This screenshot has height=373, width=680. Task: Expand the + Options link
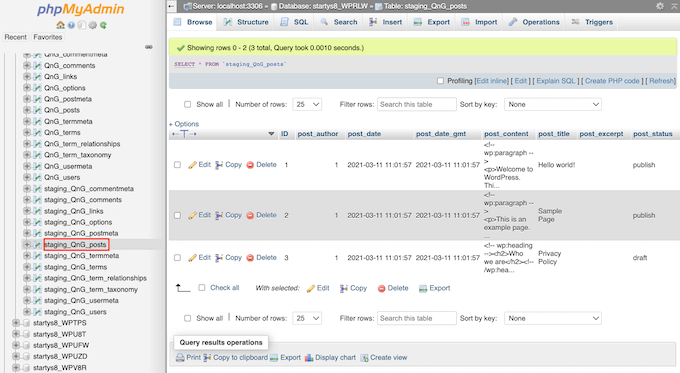[184, 124]
